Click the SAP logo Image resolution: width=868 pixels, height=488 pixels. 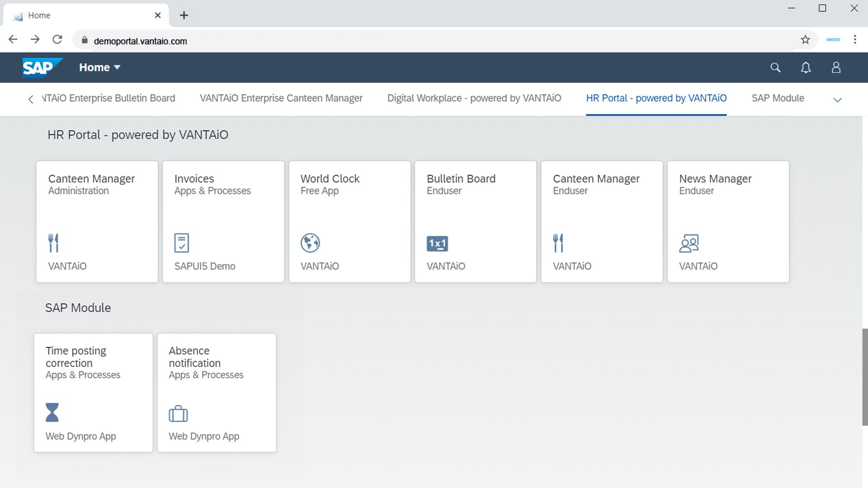click(x=42, y=68)
